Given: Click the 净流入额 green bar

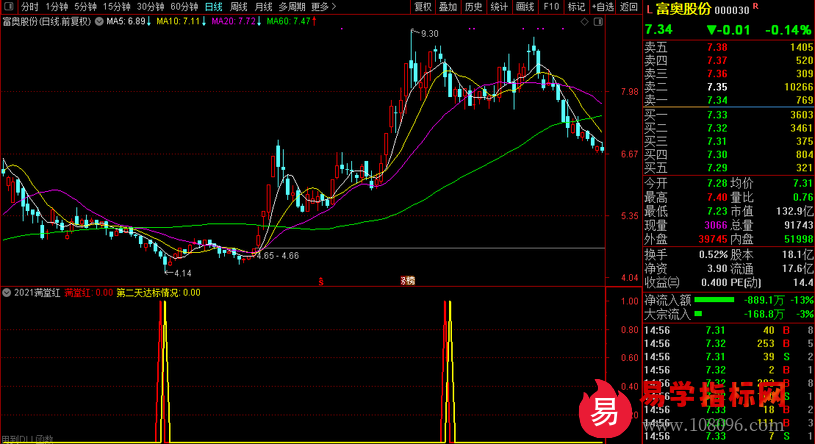Looking at the screenshot, I should (x=714, y=300).
